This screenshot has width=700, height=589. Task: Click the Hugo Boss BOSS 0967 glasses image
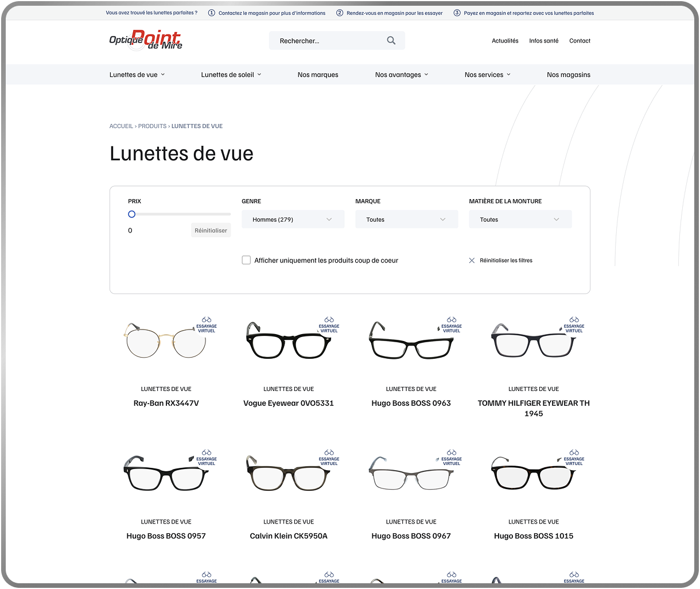411,474
